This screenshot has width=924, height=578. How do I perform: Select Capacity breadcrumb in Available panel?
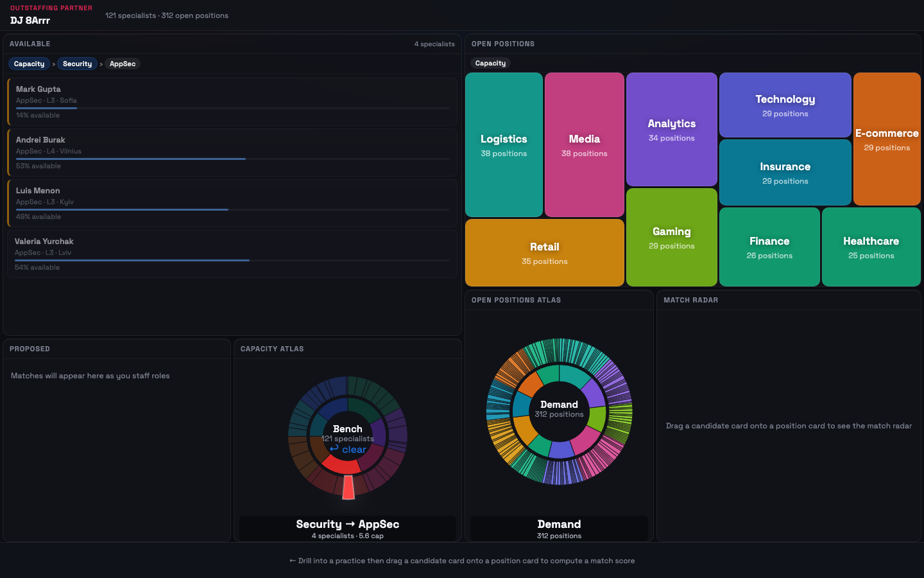coord(30,64)
